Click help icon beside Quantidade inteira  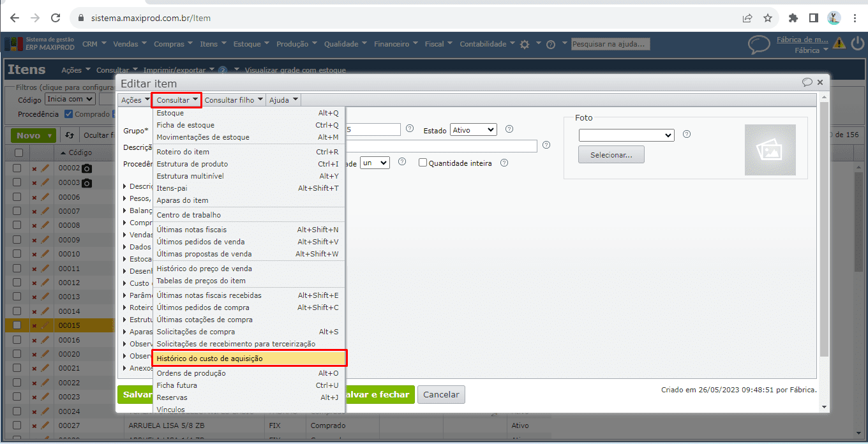[504, 163]
